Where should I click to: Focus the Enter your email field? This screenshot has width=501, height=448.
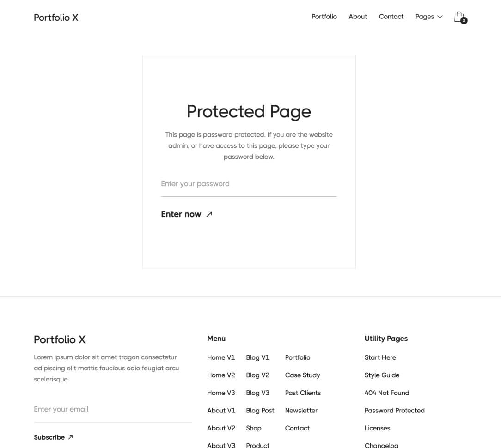(x=113, y=409)
